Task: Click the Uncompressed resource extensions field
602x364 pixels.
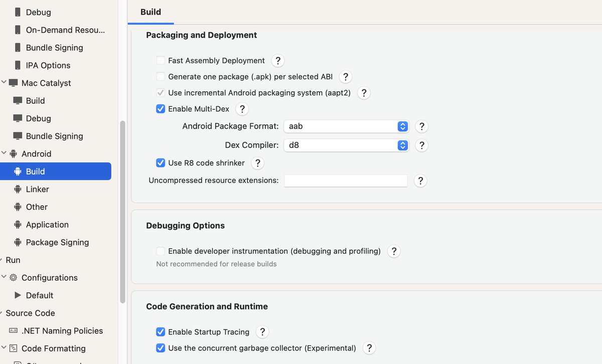Action: [x=346, y=180]
